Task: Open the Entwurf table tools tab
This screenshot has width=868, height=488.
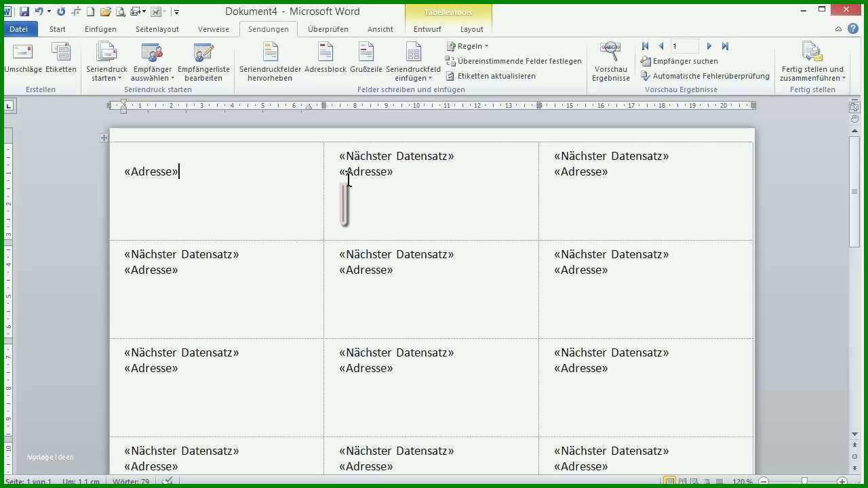Action: [x=427, y=29]
